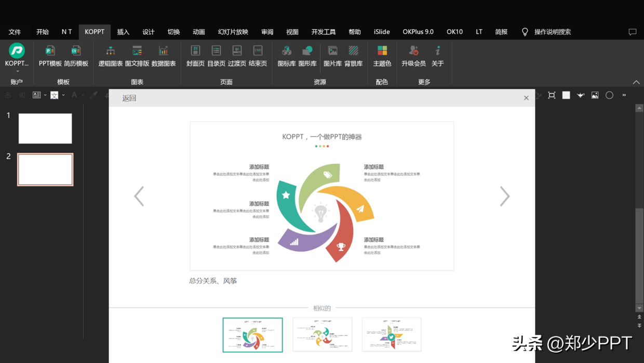
Task: Select slide 2 thumbnail
Action: tap(45, 170)
